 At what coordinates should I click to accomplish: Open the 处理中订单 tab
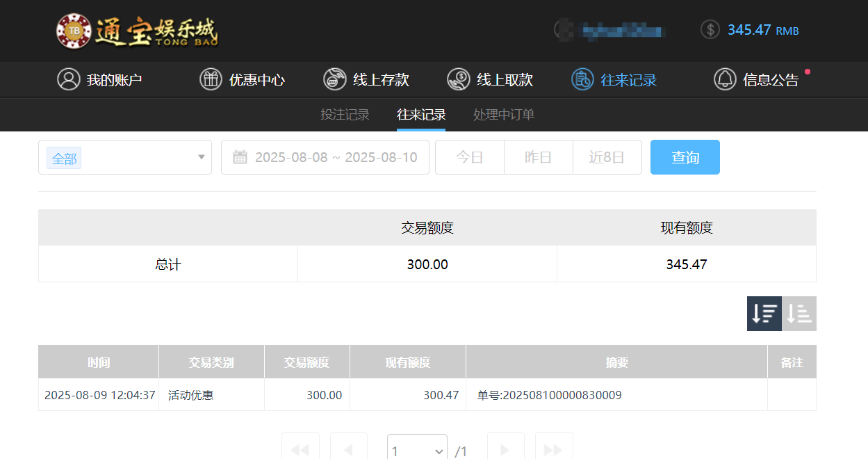pos(503,114)
